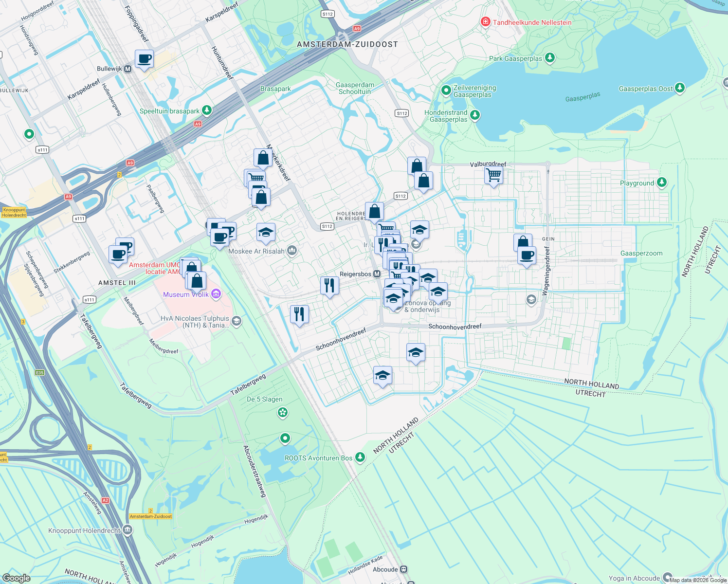This screenshot has width=728, height=584.
Task: Click the Knooppunt Holendrecht yellow sign
Action: pos(14,213)
